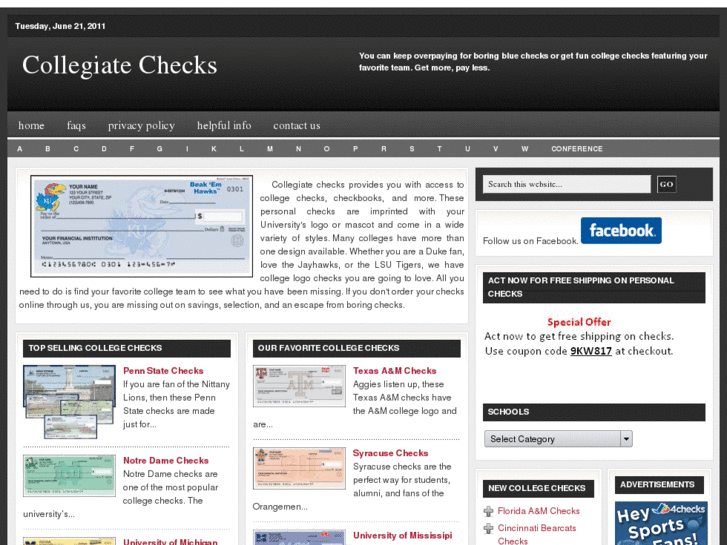Click the GO search button
This screenshot has width=727, height=545.
666,184
